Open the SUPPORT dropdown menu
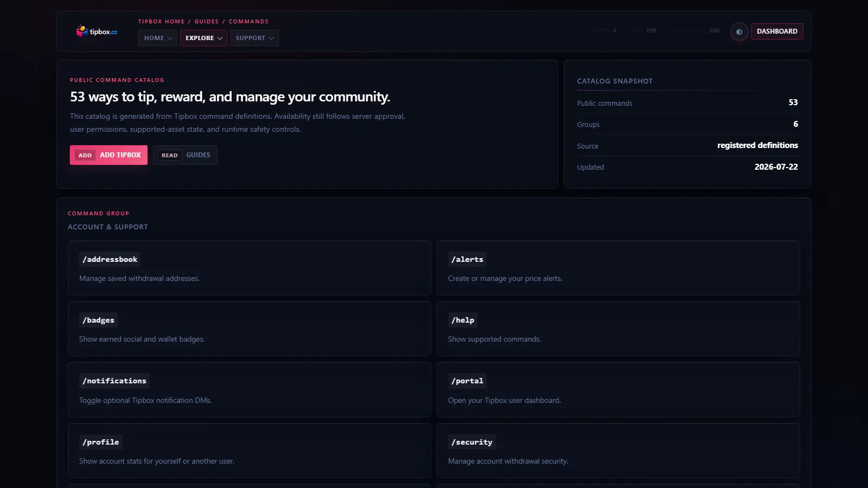 [254, 38]
